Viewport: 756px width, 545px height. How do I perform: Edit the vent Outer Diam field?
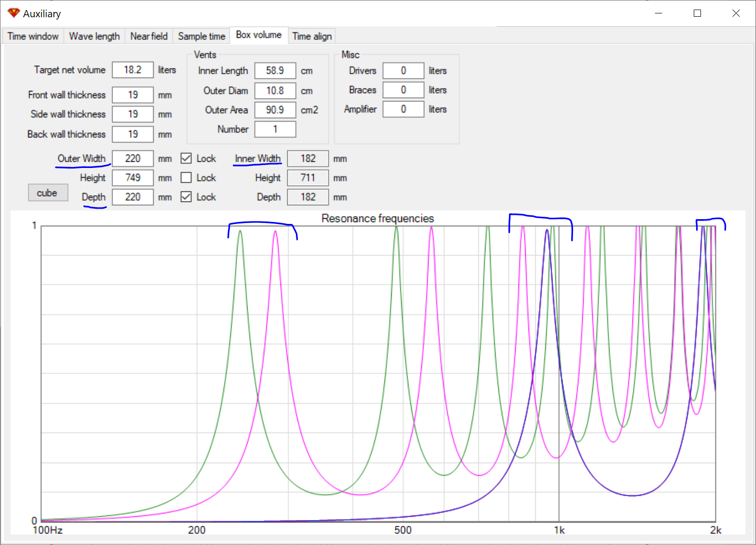coord(275,90)
